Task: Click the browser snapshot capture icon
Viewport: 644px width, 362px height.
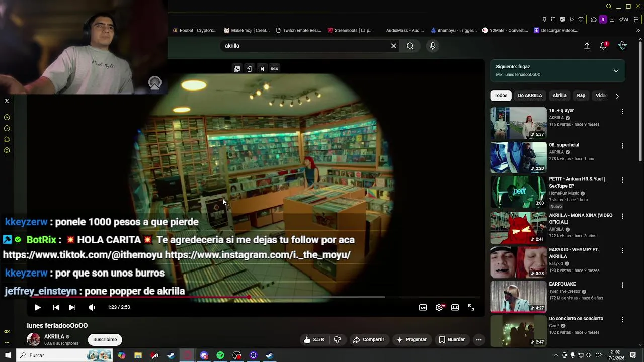Action: click(553, 20)
